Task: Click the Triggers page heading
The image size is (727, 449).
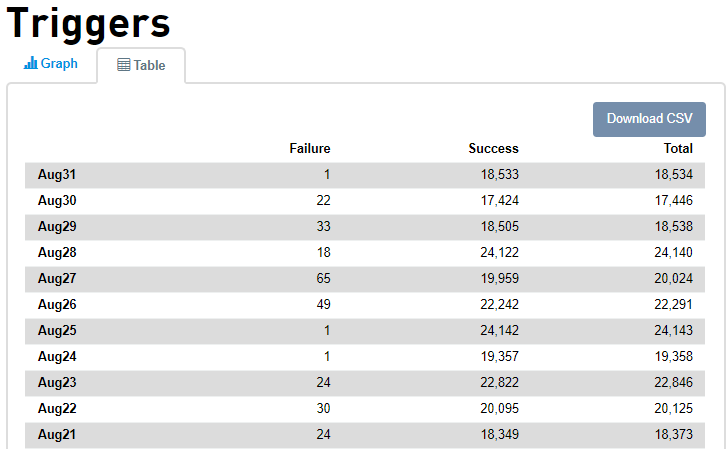Action: click(x=88, y=23)
